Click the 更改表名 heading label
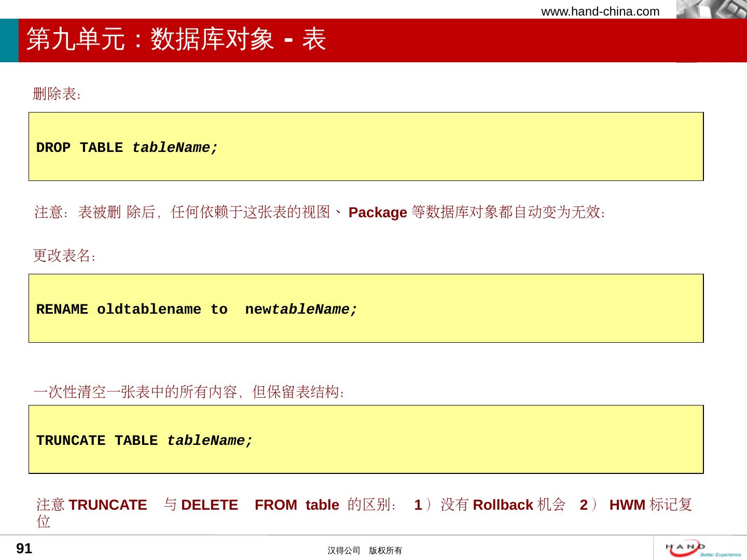The image size is (747, 560). coord(64,256)
